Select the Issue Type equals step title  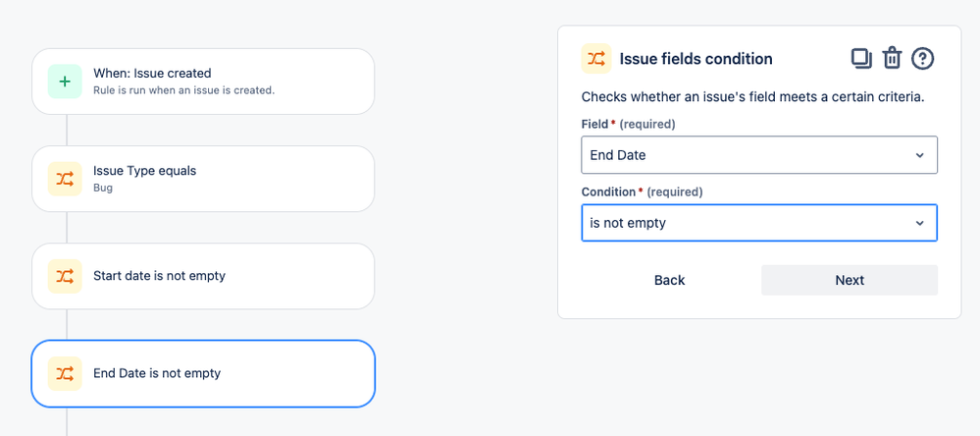[144, 171]
